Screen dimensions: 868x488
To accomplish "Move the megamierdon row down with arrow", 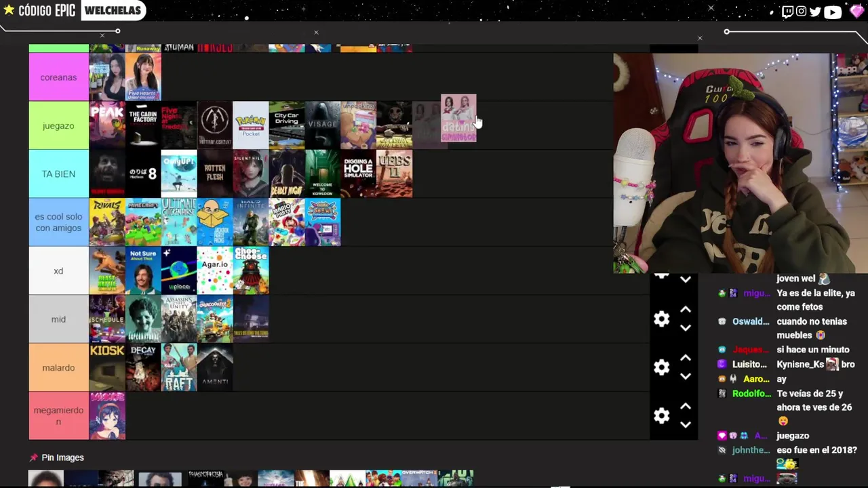I will pyautogui.click(x=686, y=425).
